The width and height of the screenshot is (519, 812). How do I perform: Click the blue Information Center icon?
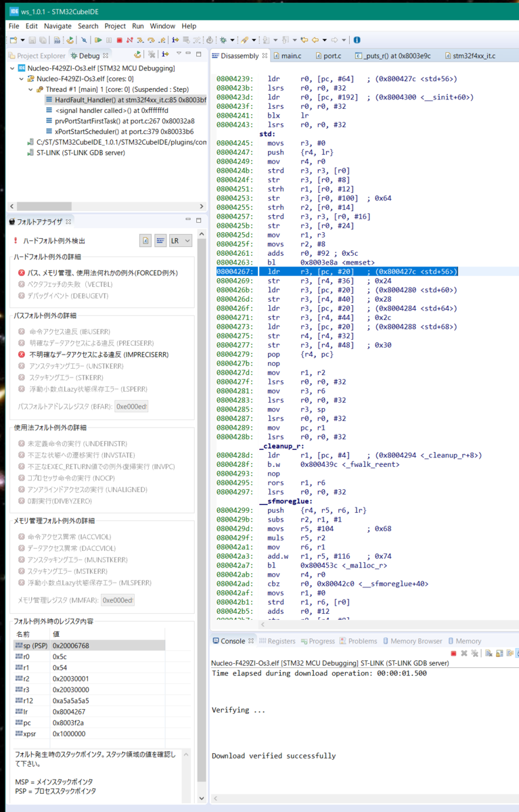click(356, 41)
